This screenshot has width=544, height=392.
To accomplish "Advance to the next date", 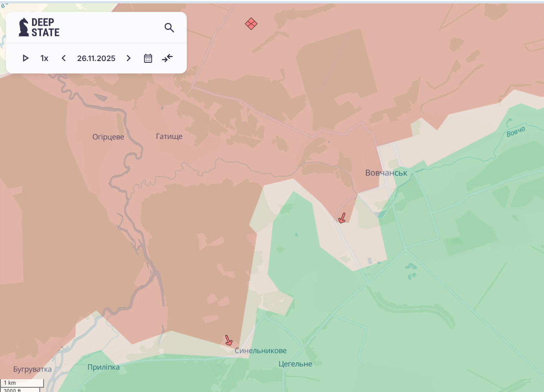I will [129, 58].
